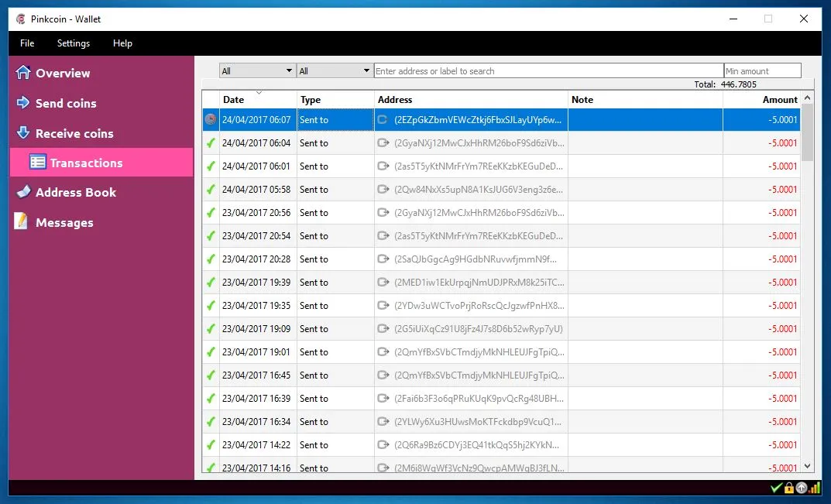The width and height of the screenshot is (831, 504).
Task: Click the Messages notepad icon
Action: click(x=21, y=221)
